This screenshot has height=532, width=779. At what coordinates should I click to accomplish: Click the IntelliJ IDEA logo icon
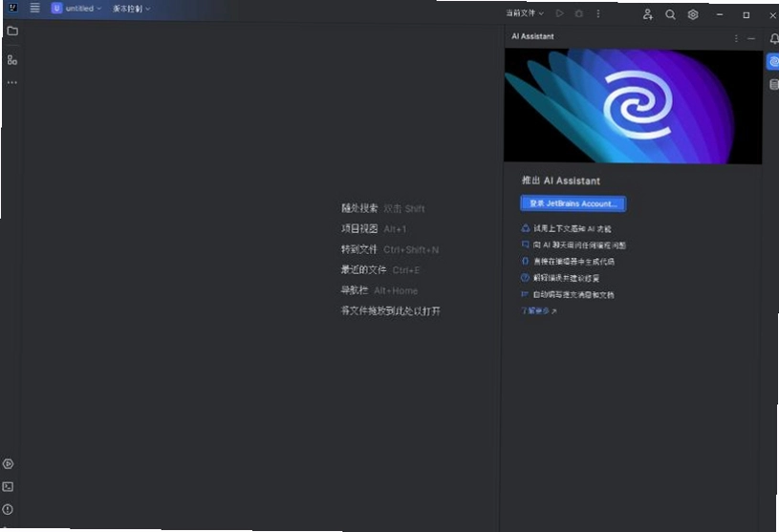point(13,8)
